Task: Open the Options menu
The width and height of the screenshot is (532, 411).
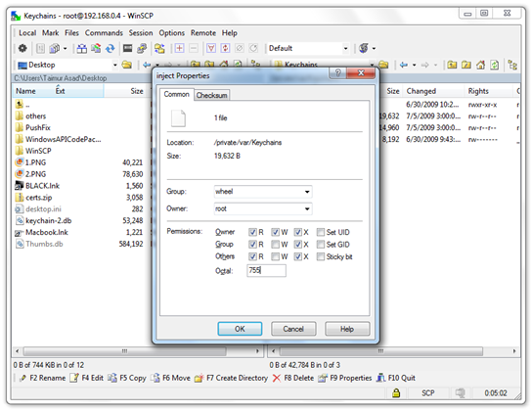Action: pos(172,33)
